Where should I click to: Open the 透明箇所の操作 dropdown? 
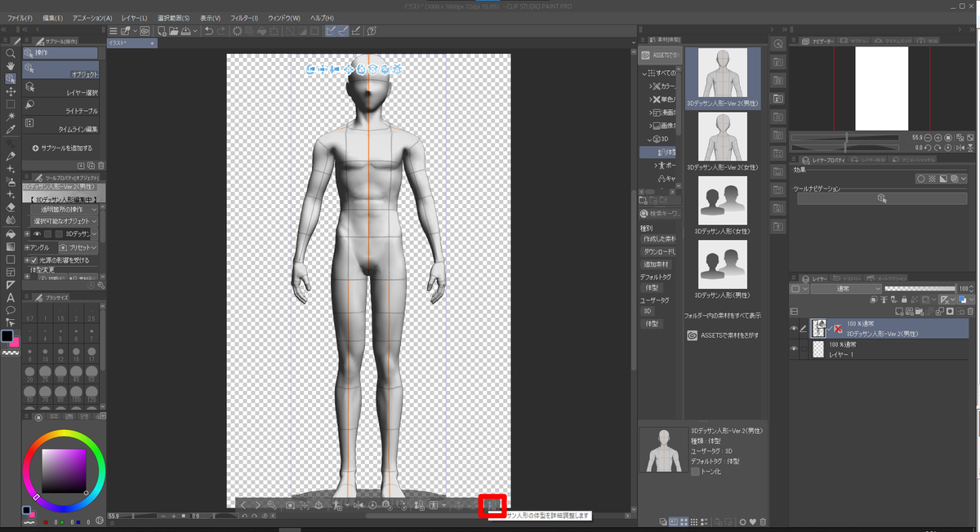(x=65, y=210)
